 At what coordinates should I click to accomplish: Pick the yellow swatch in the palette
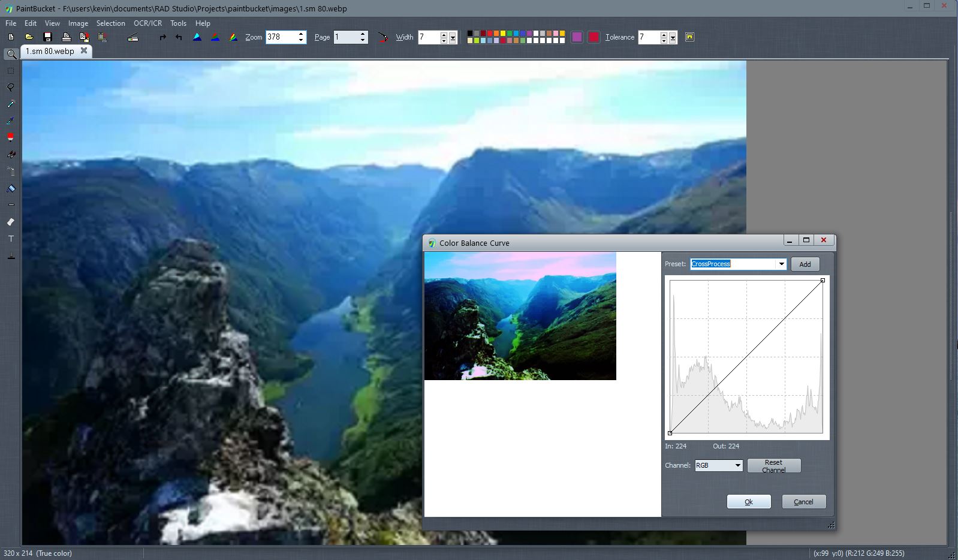pyautogui.click(x=503, y=34)
